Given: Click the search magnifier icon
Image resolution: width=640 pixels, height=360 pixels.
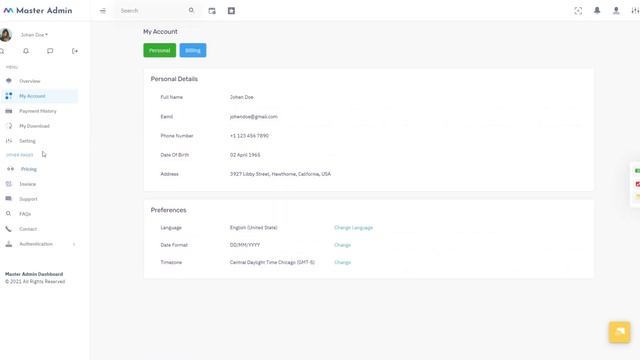Looking at the screenshot, I should [x=191, y=11].
